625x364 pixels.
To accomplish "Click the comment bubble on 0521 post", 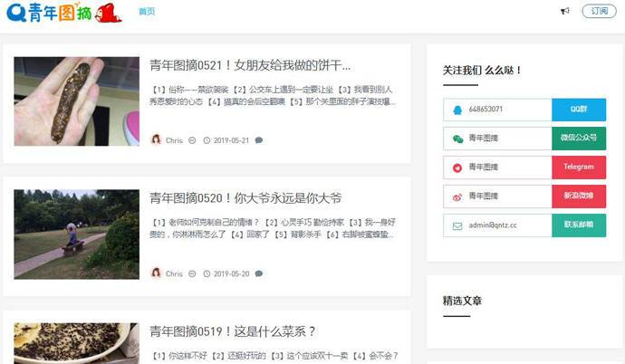I will tap(259, 140).
